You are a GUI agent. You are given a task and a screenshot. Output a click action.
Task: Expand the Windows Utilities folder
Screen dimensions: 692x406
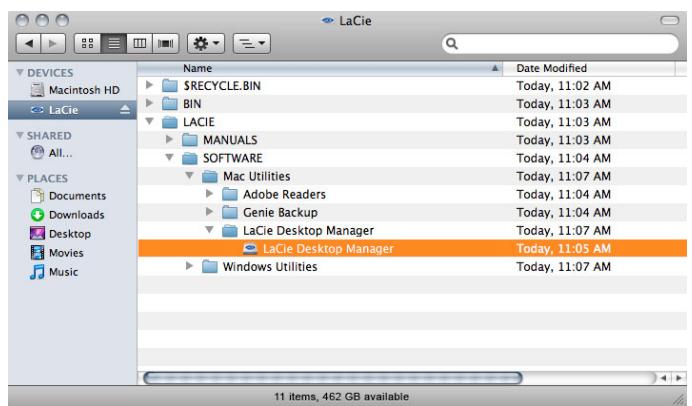(189, 267)
